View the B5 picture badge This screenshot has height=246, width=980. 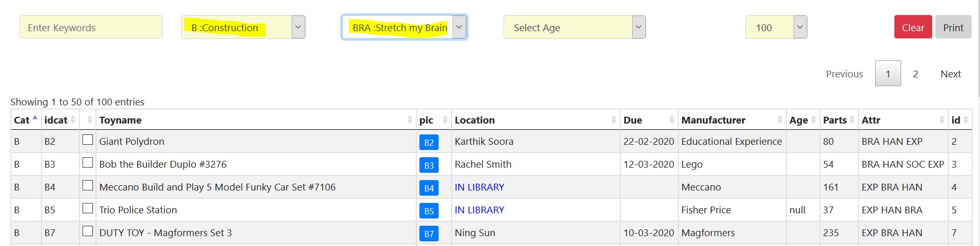point(429,211)
